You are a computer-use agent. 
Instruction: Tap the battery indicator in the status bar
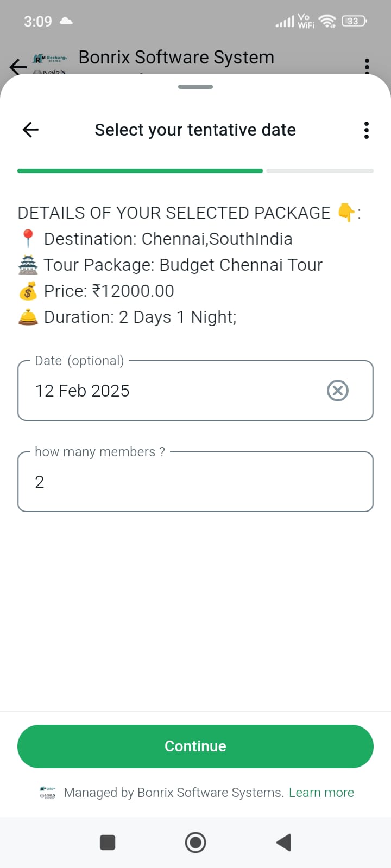tap(354, 21)
